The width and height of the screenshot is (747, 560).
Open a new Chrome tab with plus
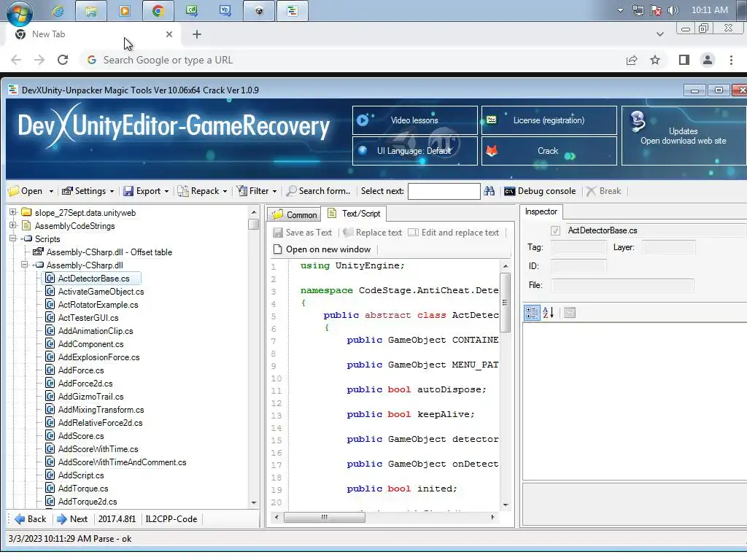[x=197, y=34]
